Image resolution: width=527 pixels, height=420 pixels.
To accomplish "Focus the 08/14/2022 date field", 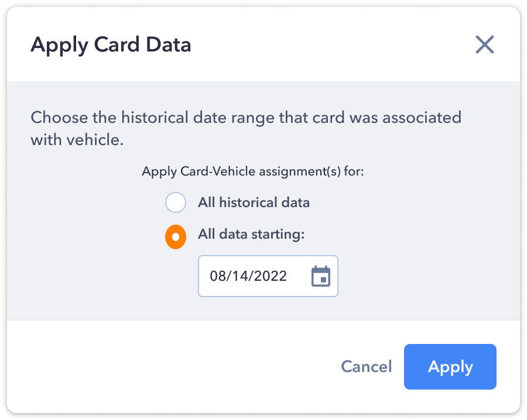I will (x=268, y=276).
